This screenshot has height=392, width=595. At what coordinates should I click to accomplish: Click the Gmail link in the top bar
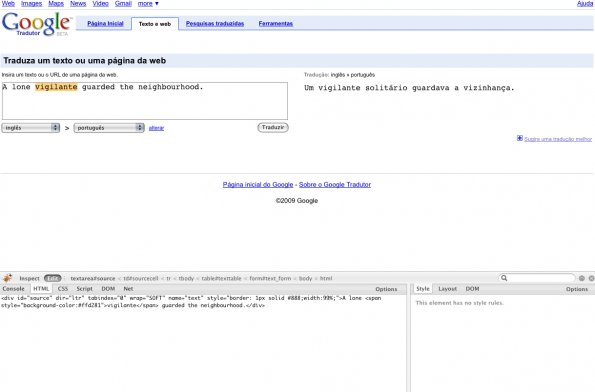pos(123,3)
